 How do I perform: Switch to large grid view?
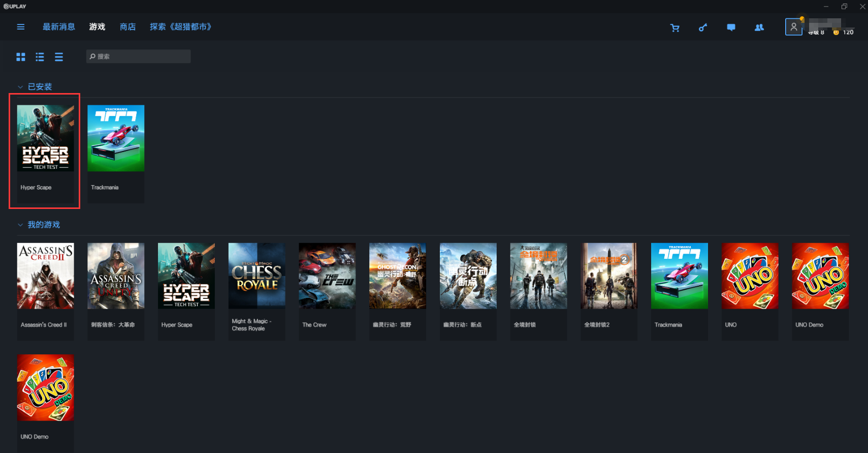tap(21, 57)
